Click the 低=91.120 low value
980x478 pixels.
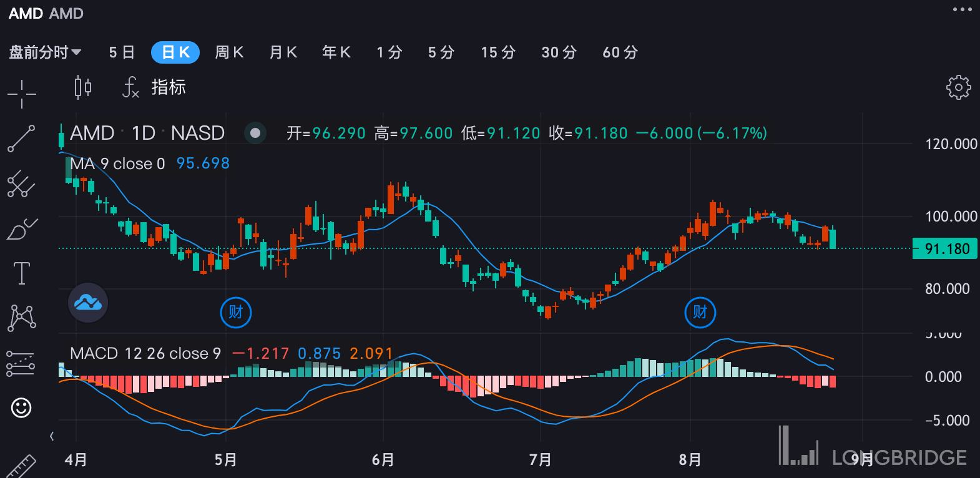(x=501, y=134)
